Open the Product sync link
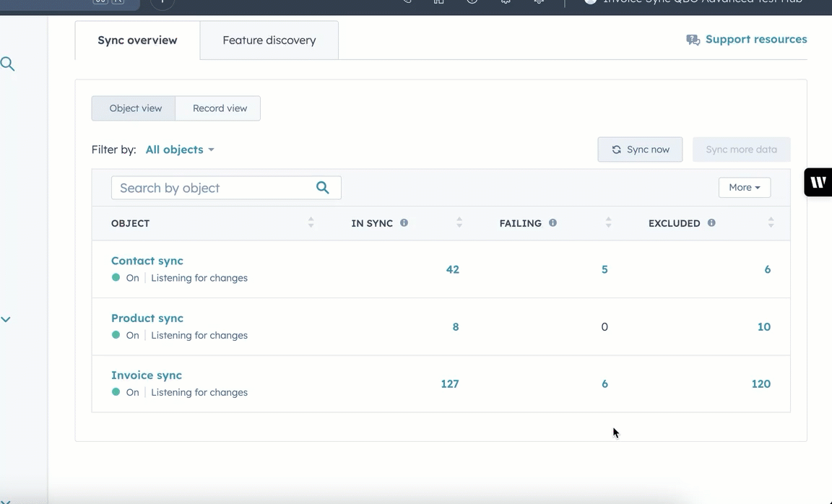Viewport: 832px width, 504px height. click(x=147, y=318)
